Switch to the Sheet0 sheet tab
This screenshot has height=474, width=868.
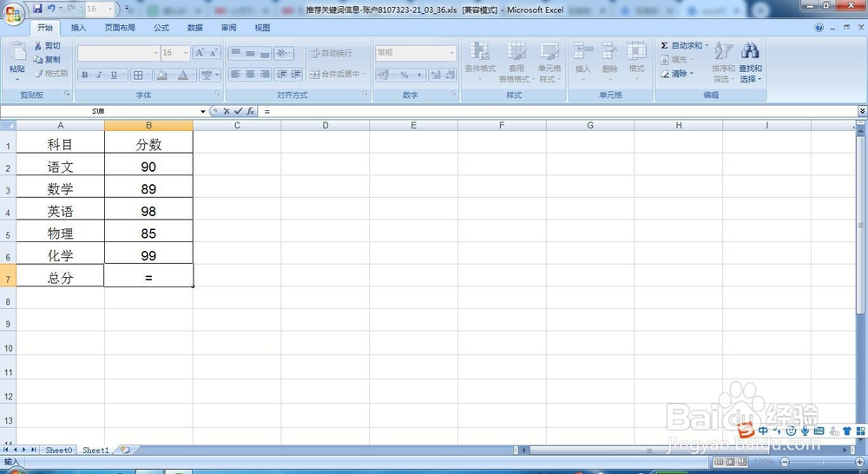pos(59,451)
